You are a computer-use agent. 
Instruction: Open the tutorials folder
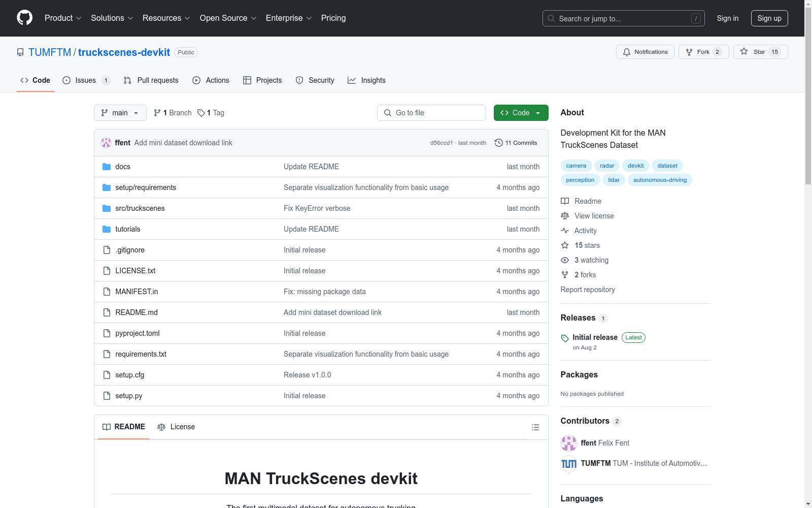click(x=128, y=229)
